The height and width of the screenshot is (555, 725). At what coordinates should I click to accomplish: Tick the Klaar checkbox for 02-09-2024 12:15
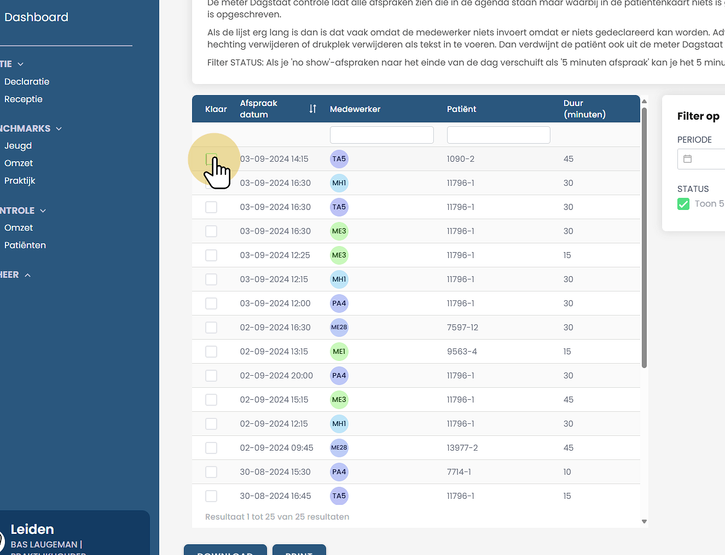click(x=211, y=423)
